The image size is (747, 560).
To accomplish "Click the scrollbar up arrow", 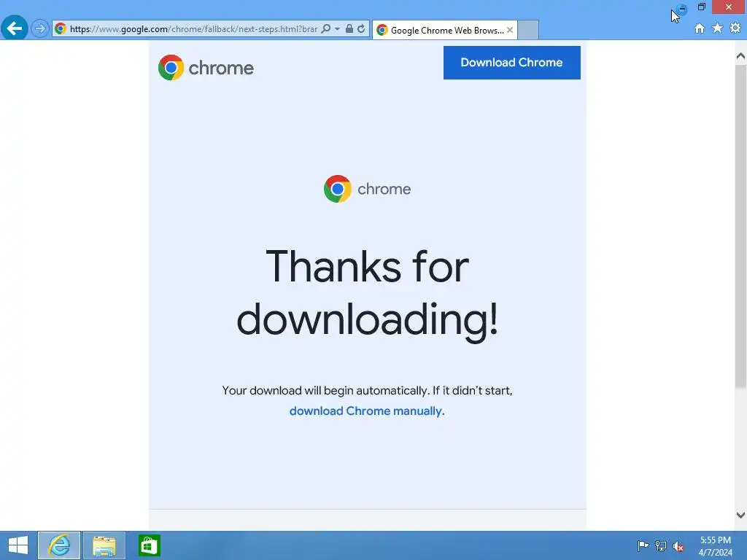I will (740, 56).
